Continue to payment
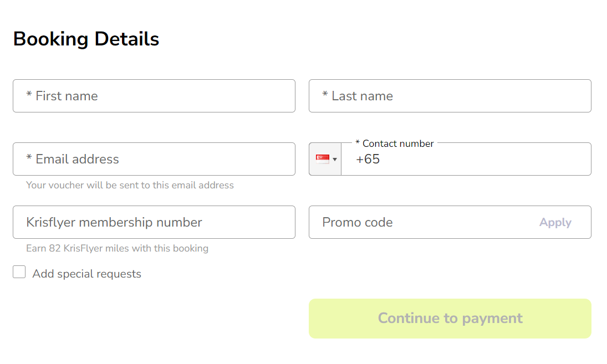 point(450,319)
